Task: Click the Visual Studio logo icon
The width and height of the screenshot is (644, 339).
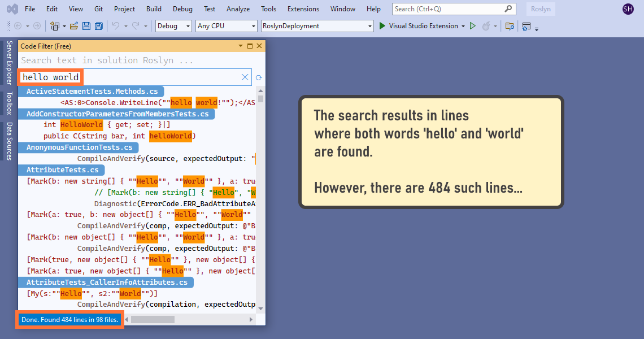Action: pyautogui.click(x=11, y=9)
